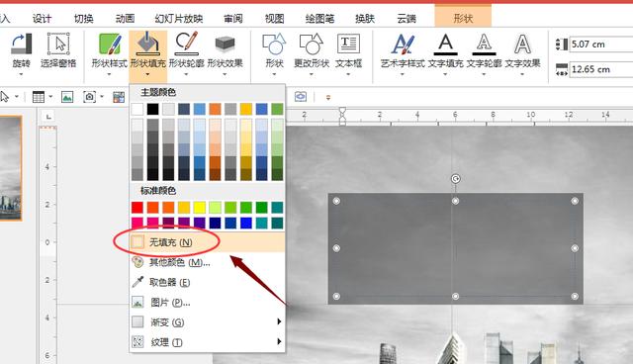Click the picture icon beside 图片 (P)
The width and height of the screenshot is (633, 364).
point(137,302)
